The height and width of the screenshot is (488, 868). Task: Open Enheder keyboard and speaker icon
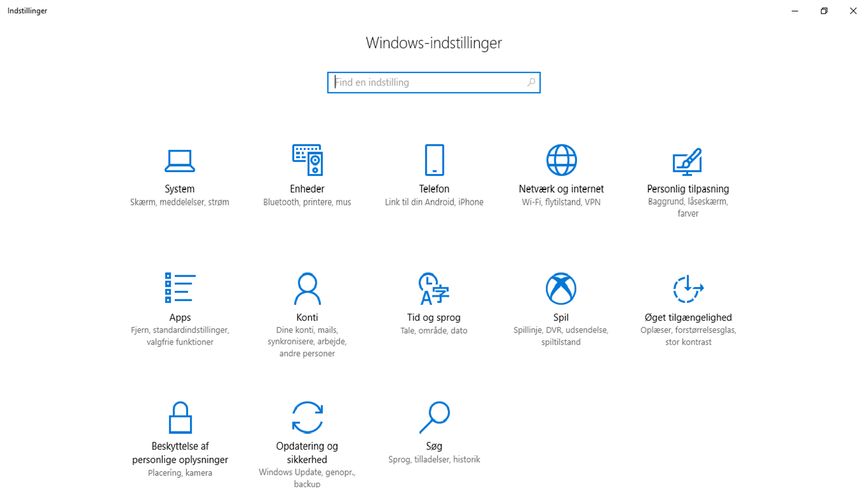tap(307, 160)
